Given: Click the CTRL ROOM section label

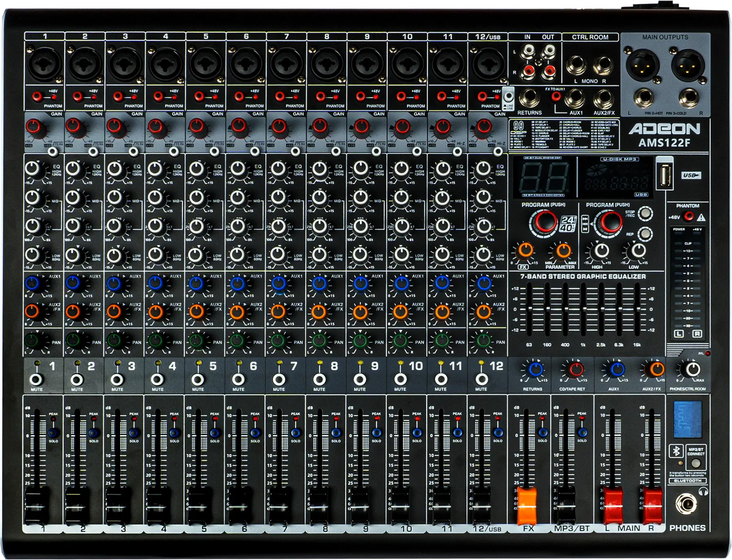Looking at the screenshot, I should point(590,37).
